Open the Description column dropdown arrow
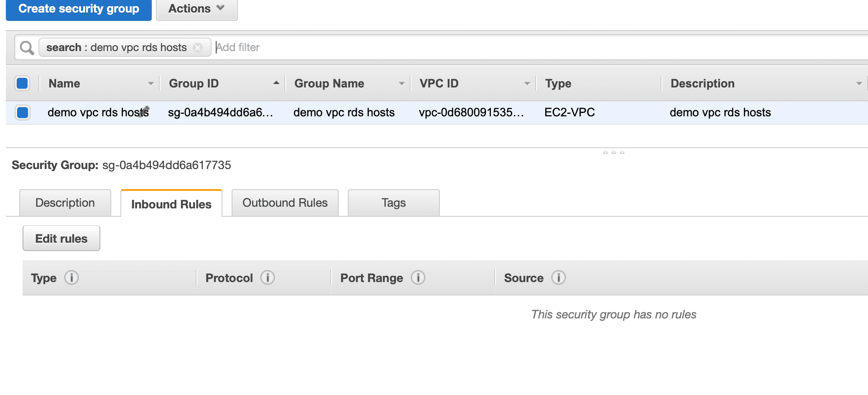Viewport: 868px width, 395px height. coord(859,84)
